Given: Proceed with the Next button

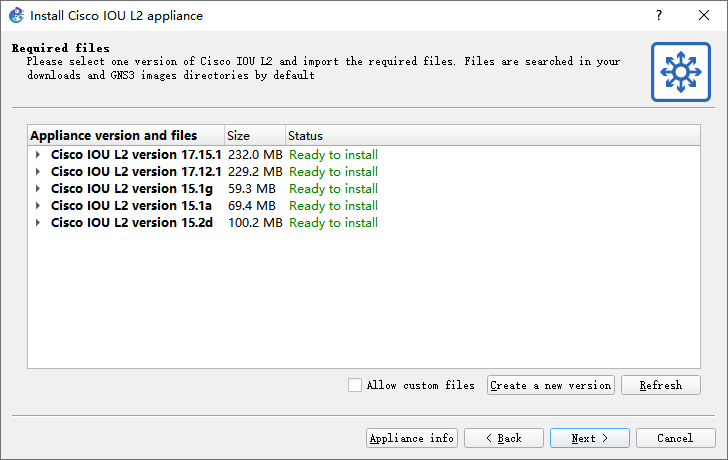Looking at the screenshot, I should (x=590, y=438).
